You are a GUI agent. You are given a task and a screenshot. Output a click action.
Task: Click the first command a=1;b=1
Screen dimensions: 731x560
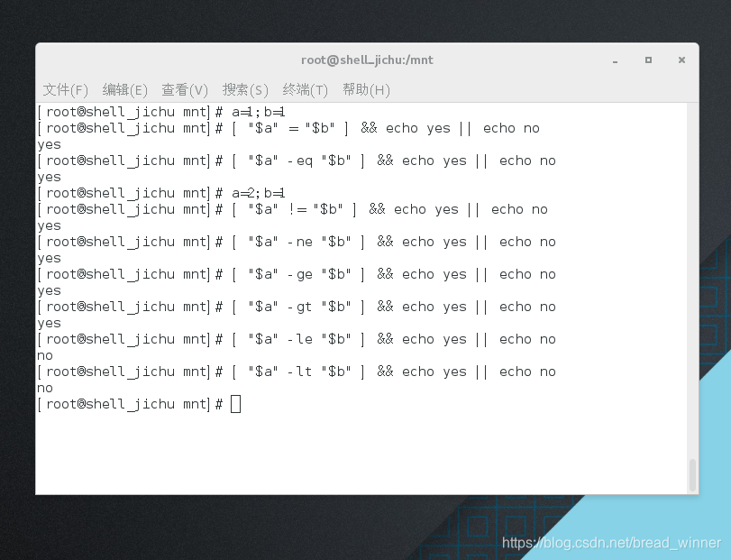pos(259,112)
